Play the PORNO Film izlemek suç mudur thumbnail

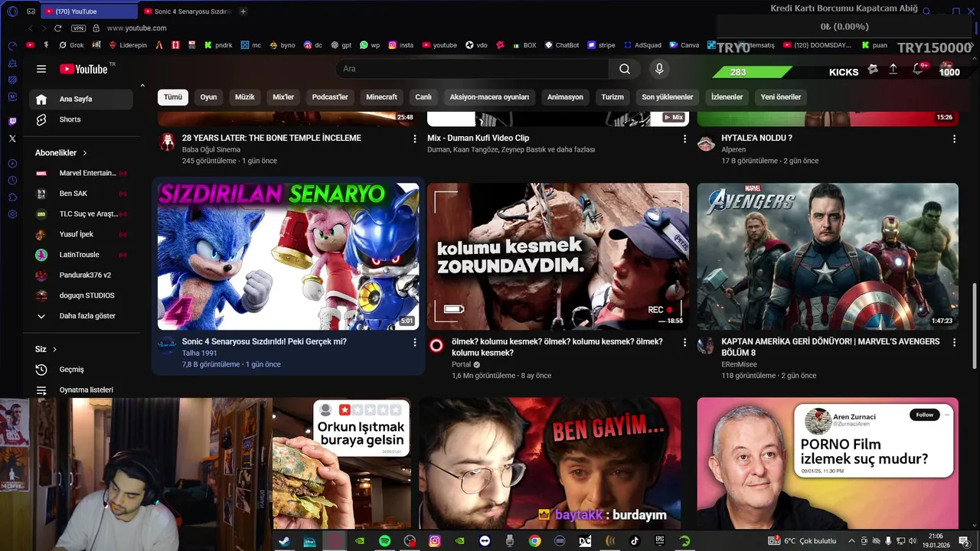pyautogui.click(x=828, y=463)
